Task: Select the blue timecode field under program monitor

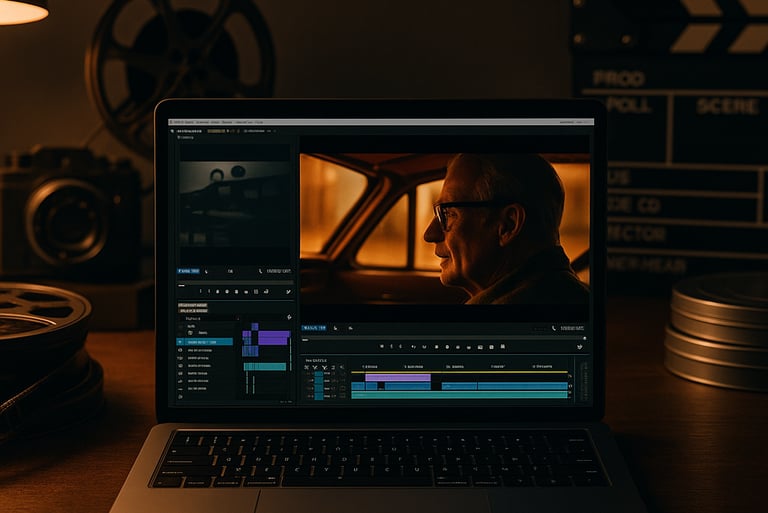Action: click(314, 328)
